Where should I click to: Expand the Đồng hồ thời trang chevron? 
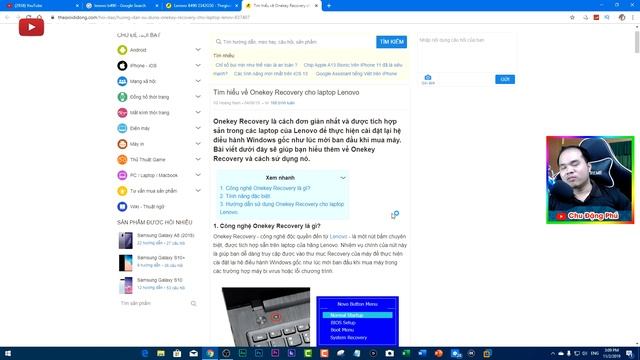[198, 97]
